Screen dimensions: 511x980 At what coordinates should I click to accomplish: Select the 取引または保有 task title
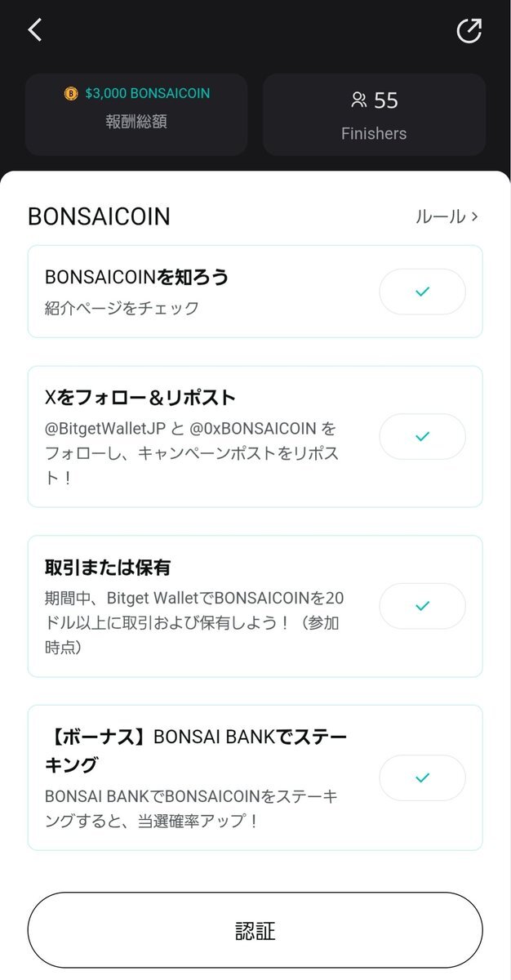click(108, 567)
